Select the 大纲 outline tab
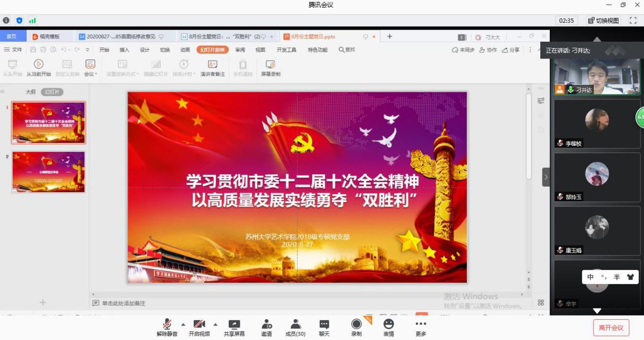Image resolution: width=644 pixels, height=340 pixels. tap(31, 92)
